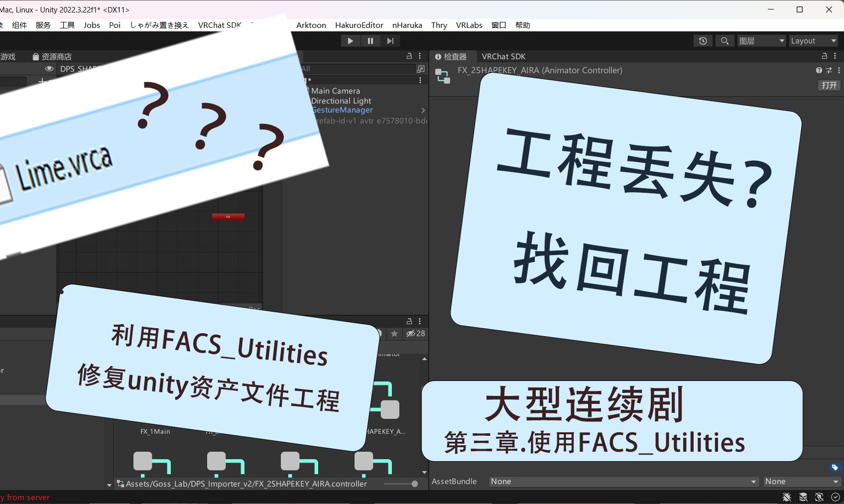Open the HakuroEditor menu
This screenshot has width=844, height=504.
pos(359,25)
